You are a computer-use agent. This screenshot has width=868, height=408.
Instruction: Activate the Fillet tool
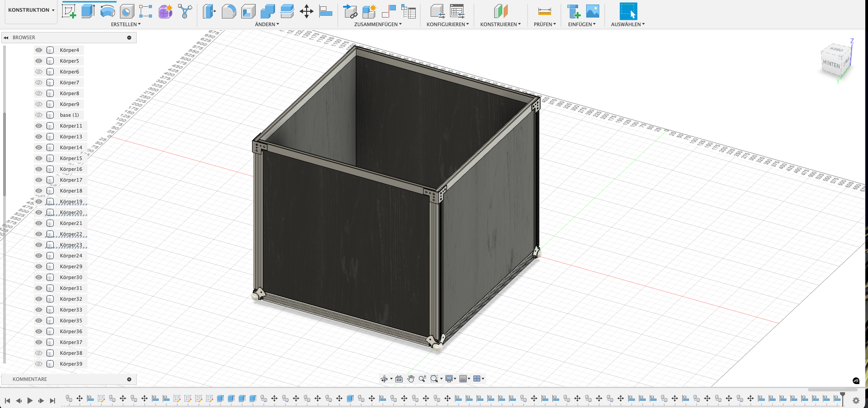229,11
